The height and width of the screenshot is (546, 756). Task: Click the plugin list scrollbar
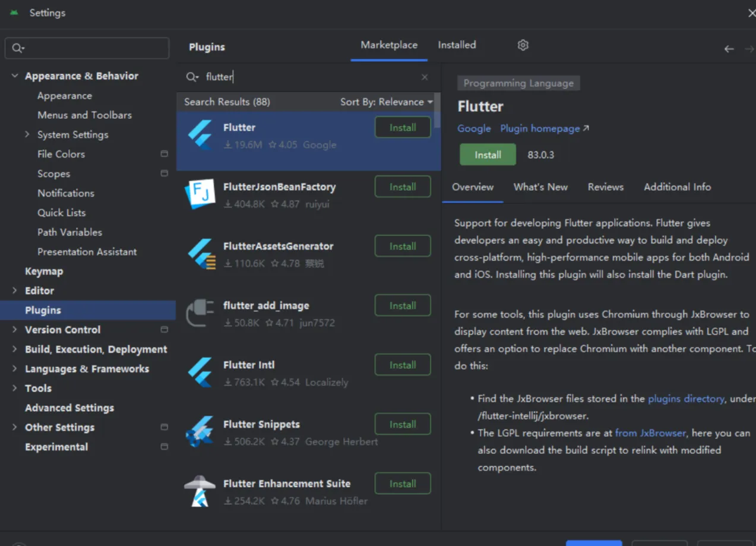point(438,111)
